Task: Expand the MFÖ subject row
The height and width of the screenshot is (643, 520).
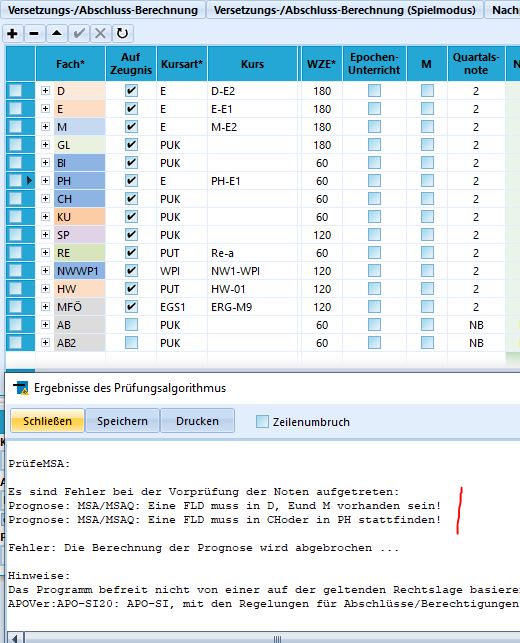Action: tap(46, 307)
